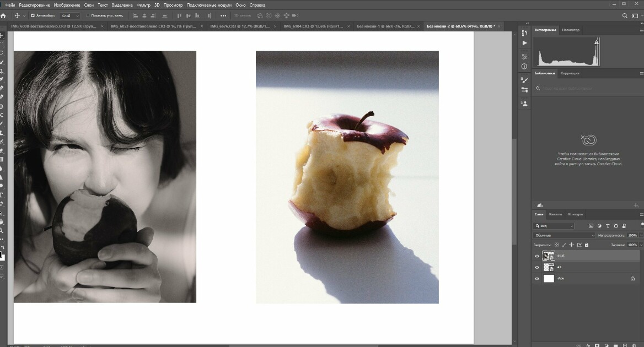Open the Layers panel menu
Screen dimensions: 644x347
point(642,214)
